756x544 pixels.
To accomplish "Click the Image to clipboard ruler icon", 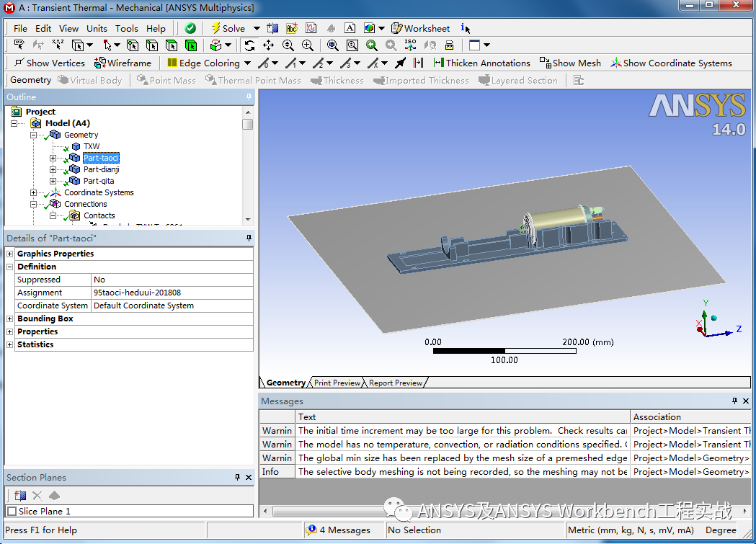I will point(450,45).
